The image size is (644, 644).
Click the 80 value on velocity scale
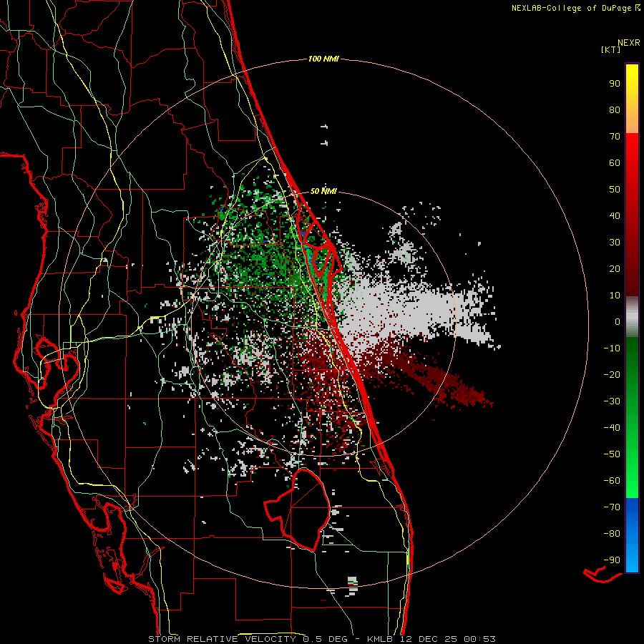coord(615,109)
